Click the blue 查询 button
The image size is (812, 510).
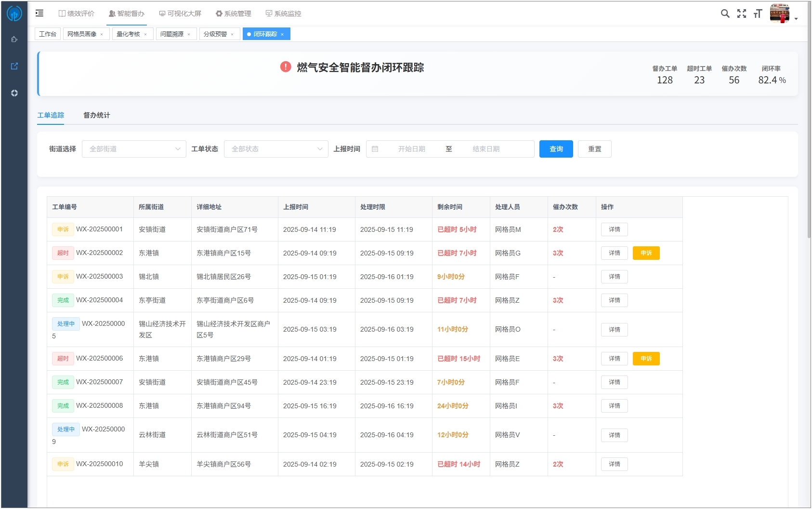point(556,149)
